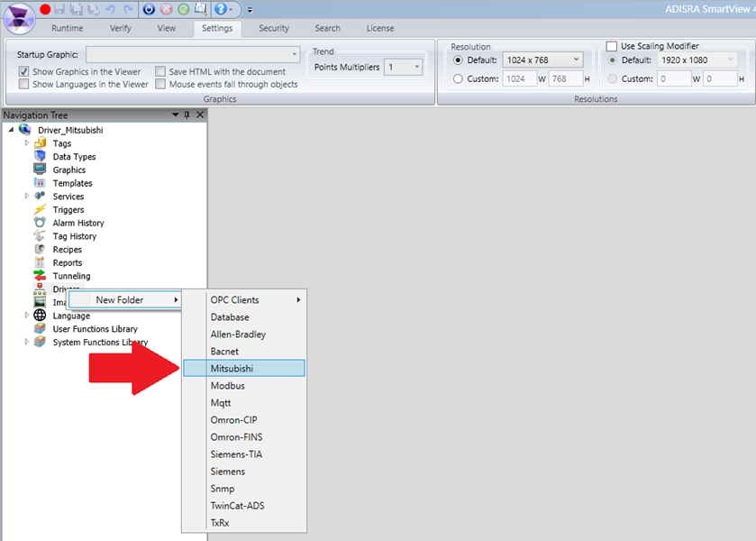Click the Templates icon in tree
The width and height of the screenshot is (756, 541).
(x=40, y=182)
